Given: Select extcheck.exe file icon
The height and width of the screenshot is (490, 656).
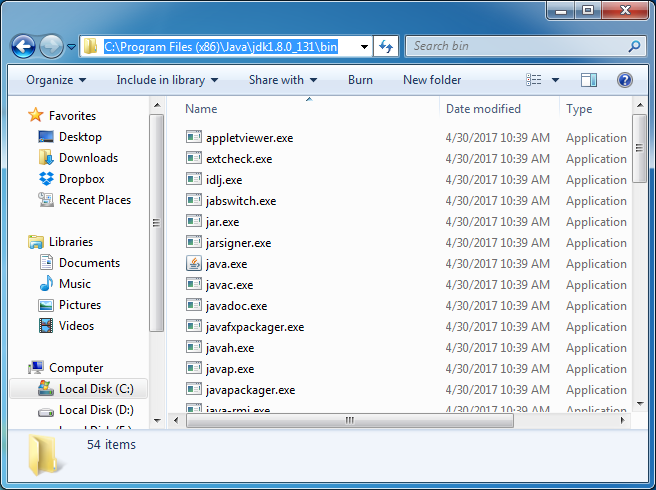Looking at the screenshot, I should 194,158.
